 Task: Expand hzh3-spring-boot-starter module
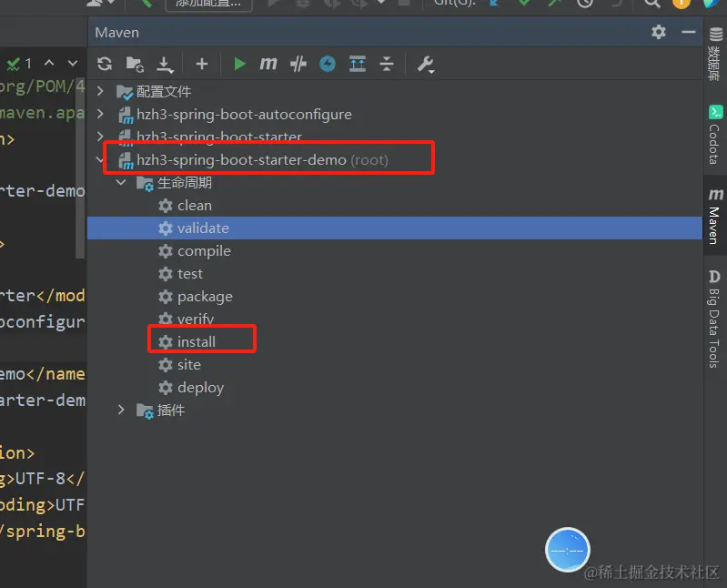click(100, 136)
